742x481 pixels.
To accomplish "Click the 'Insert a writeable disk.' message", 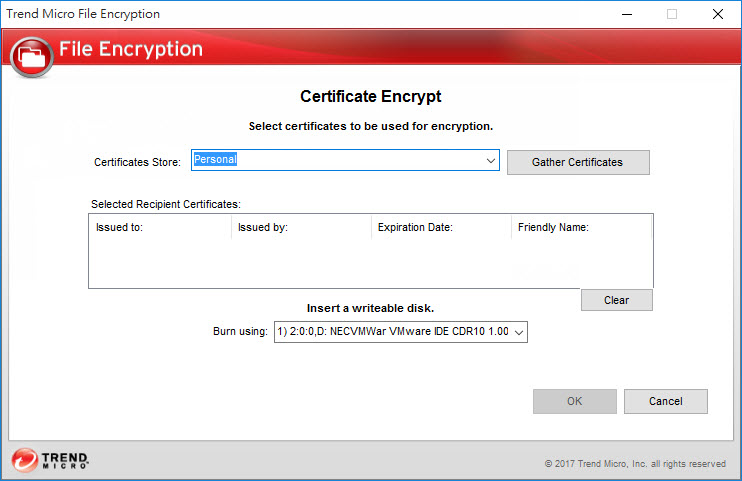I will click(370, 308).
